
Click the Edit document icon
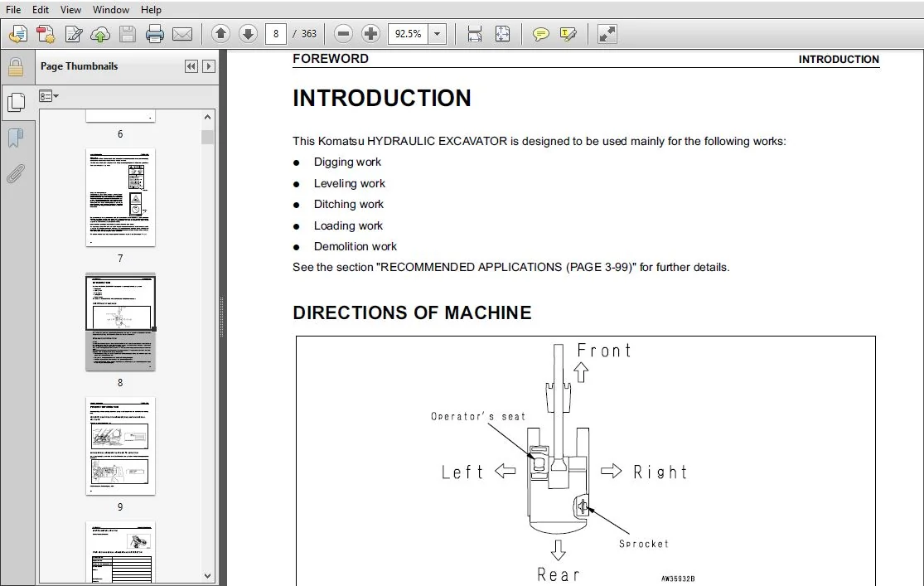tap(74, 34)
